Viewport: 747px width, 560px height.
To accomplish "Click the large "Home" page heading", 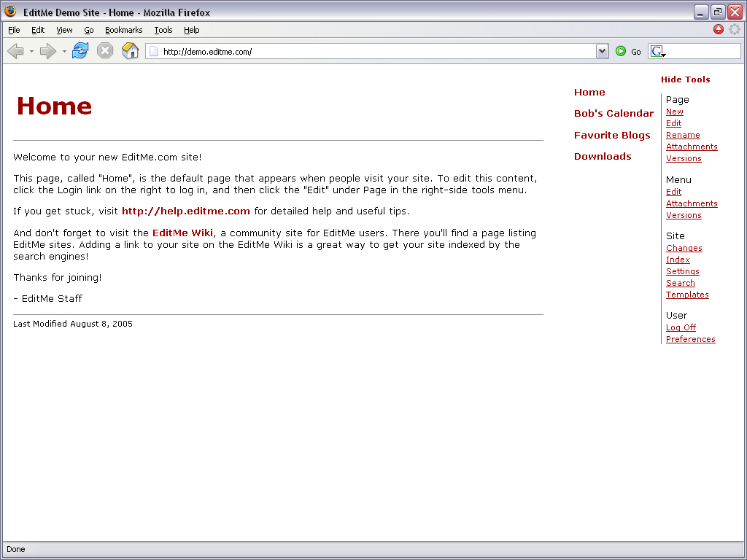I will click(54, 106).
